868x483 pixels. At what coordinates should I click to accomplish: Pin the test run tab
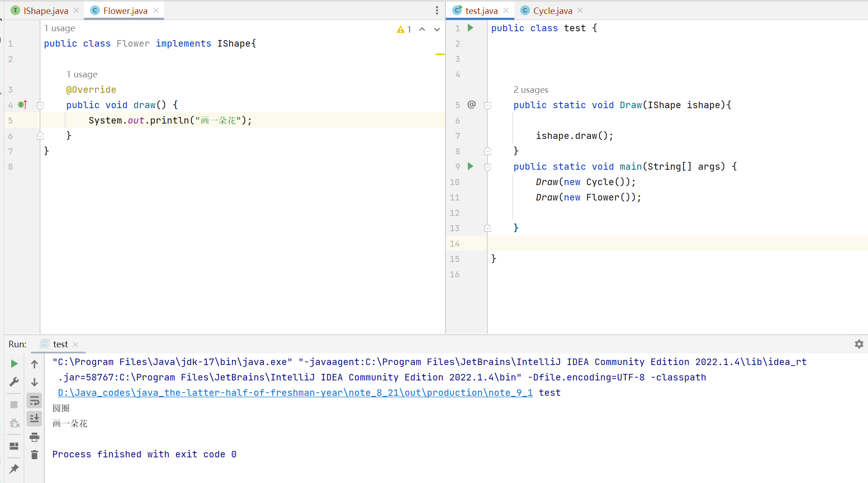coord(14,469)
